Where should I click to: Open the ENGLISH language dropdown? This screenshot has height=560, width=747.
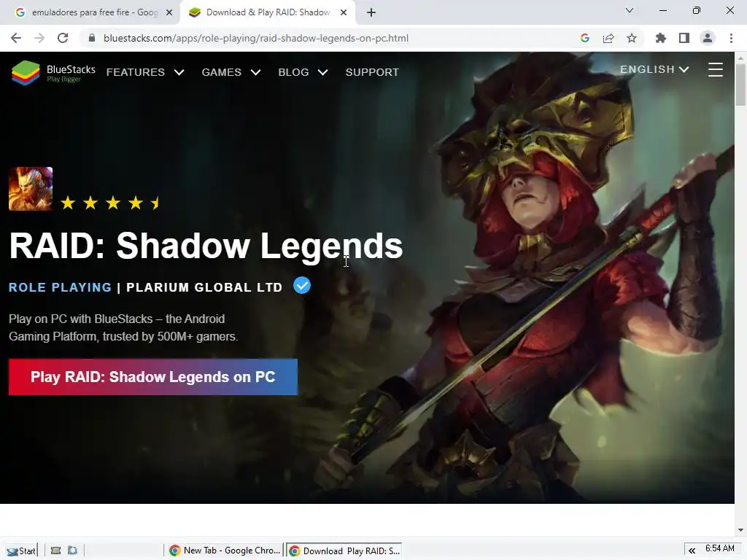coord(654,69)
